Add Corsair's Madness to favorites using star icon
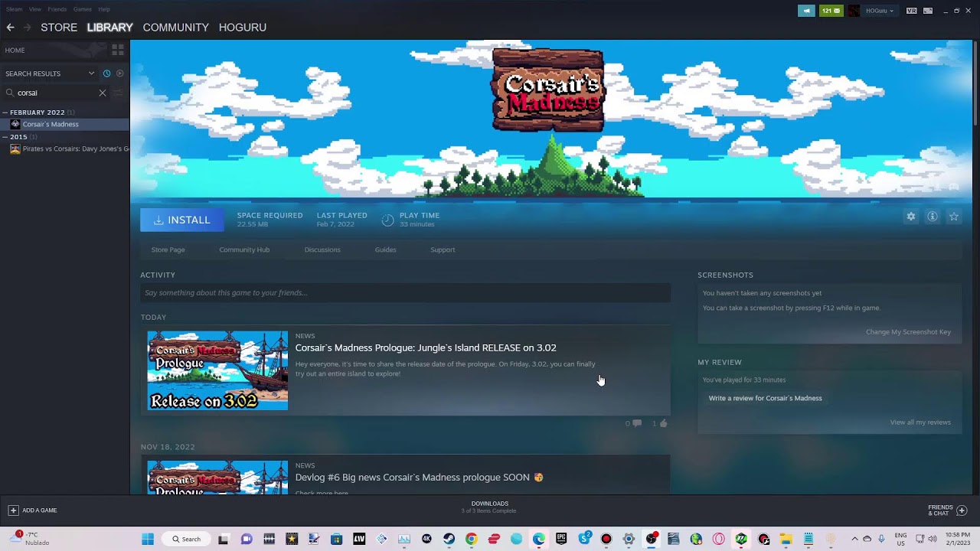 (954, 217)
